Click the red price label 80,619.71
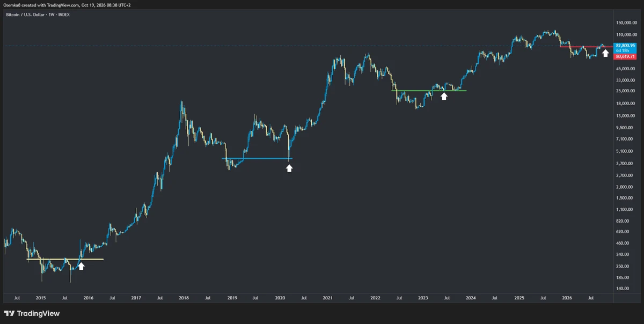 626,56
